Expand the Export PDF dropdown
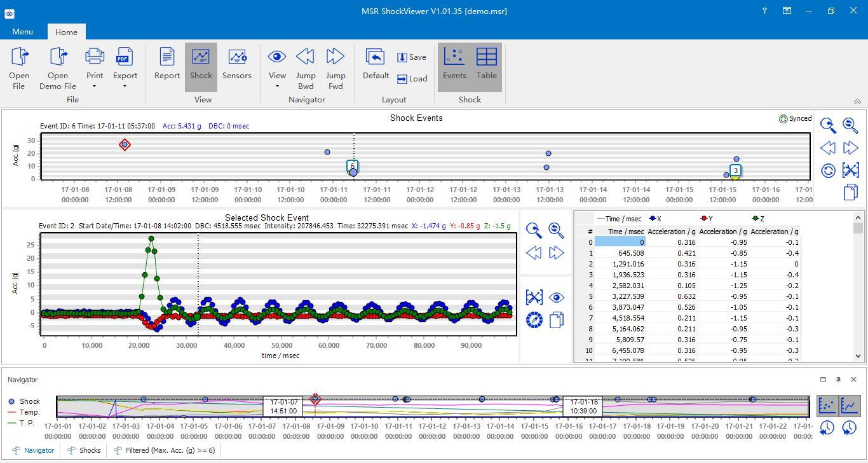 tap(125, 68)
